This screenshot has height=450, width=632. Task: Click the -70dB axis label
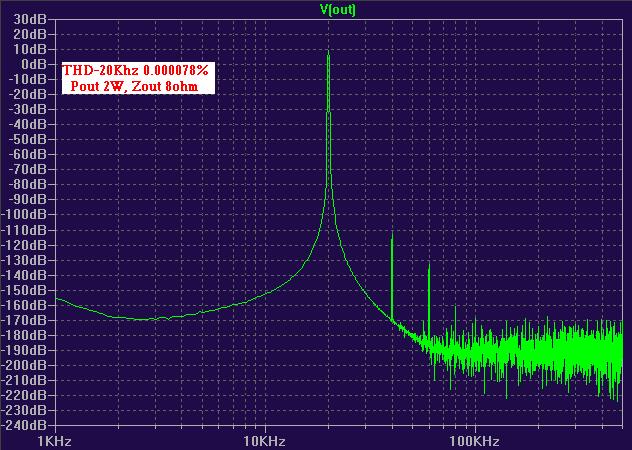[27, 169]
